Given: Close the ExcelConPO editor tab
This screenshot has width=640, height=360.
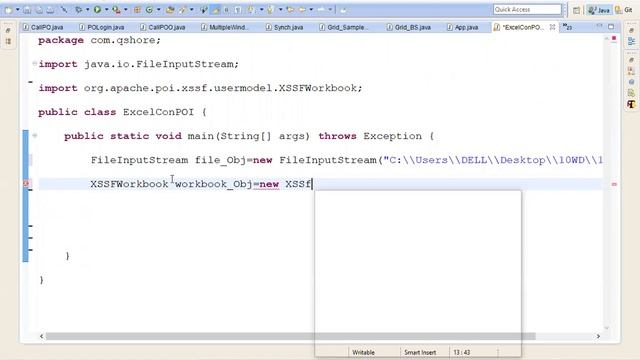Looking at the screenshot, I should [552, 27].
